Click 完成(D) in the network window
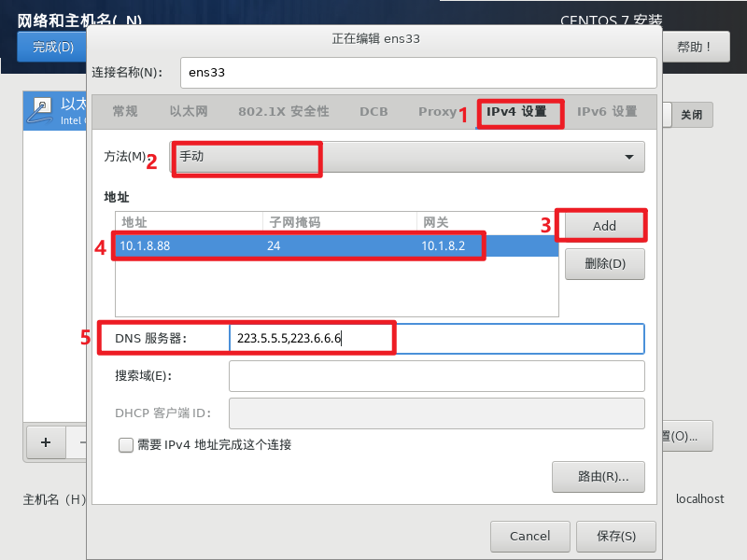Screen dimensions: 747x560 click(x=52, y=47)
